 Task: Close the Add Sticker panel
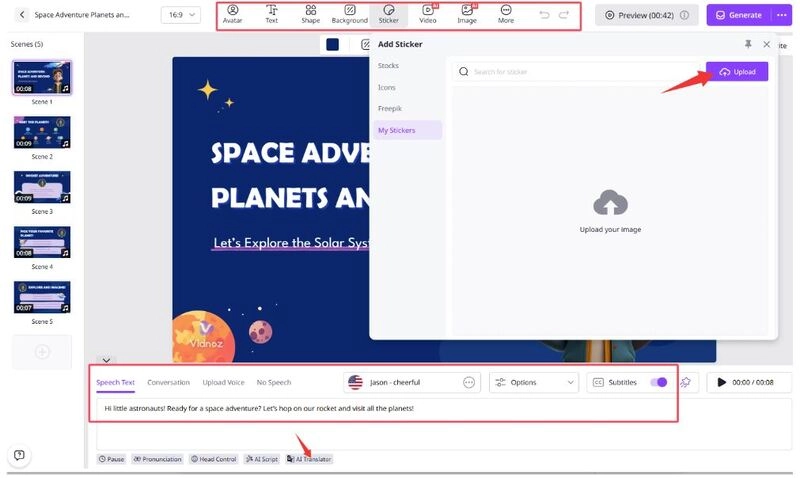[x=766, y=44]
